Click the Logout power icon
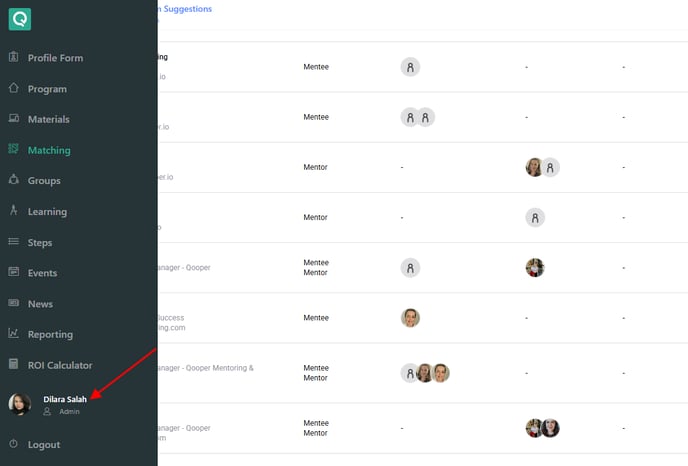The height and width of the screenshot is (466, 688). 14,444
